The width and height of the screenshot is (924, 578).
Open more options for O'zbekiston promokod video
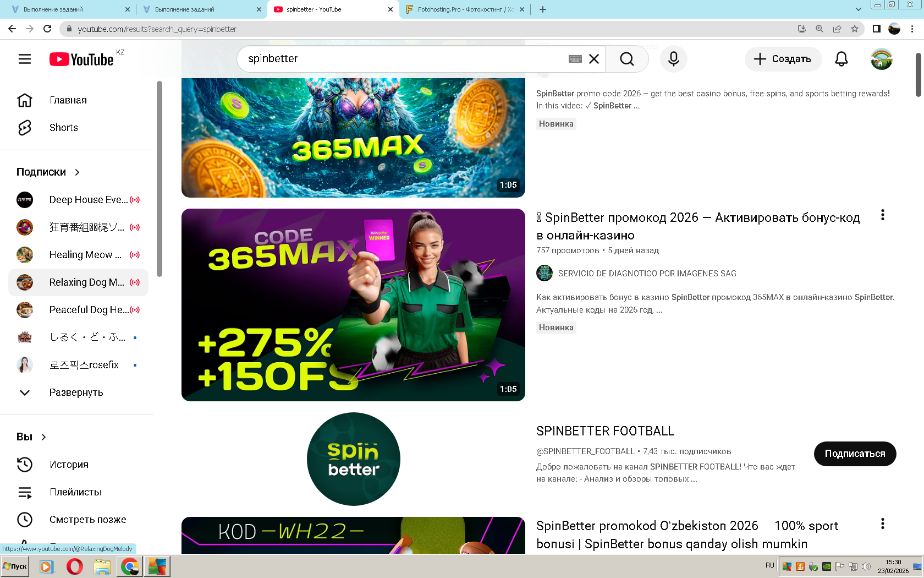pyautogui.click(x=883, y=524)
